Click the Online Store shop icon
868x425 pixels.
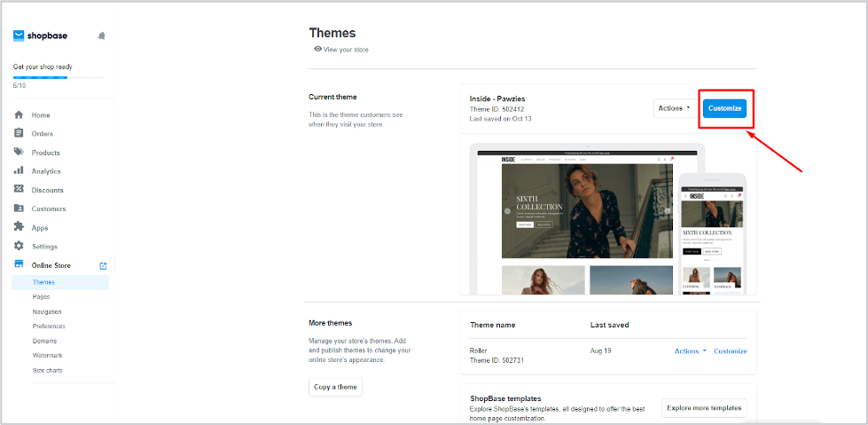tap(19, 265)
